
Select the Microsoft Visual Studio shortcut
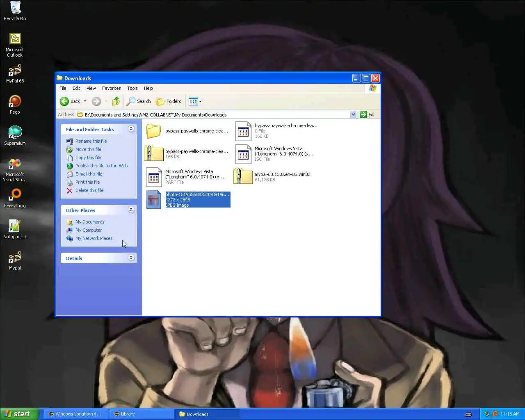15,170
